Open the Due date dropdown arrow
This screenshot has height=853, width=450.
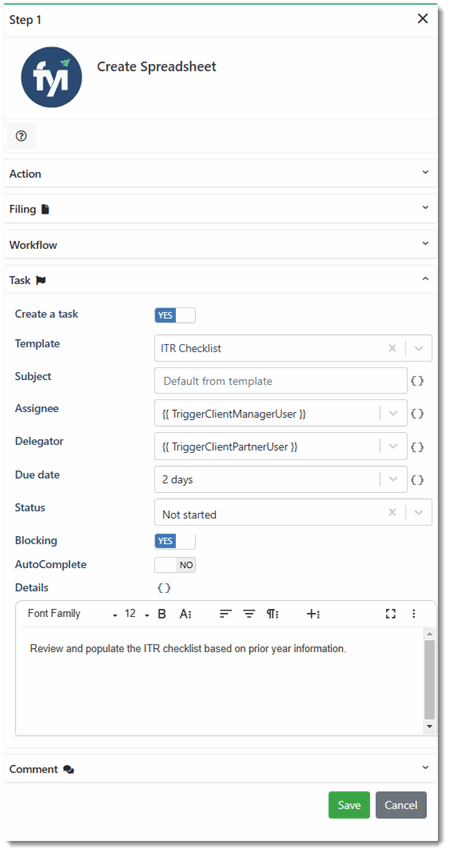click(x=393, y=480)
